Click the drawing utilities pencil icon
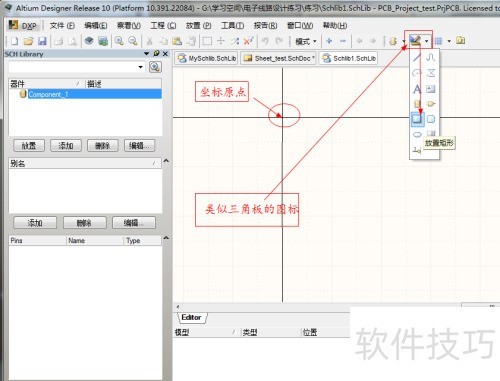Viewport: 500px width, 381px height. pos(415,41)
